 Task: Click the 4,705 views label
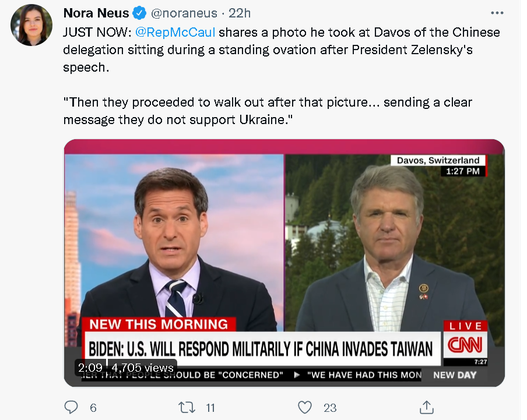(142, 368)
